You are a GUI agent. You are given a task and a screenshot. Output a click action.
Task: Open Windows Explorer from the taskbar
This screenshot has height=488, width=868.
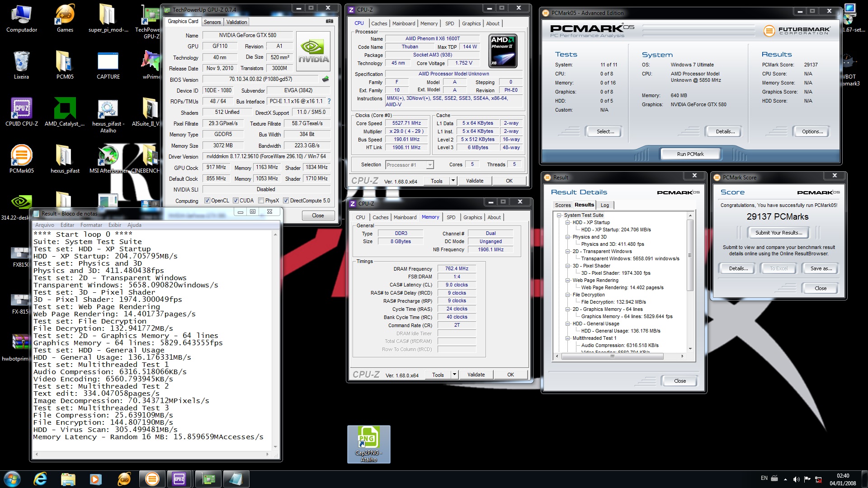68,479
